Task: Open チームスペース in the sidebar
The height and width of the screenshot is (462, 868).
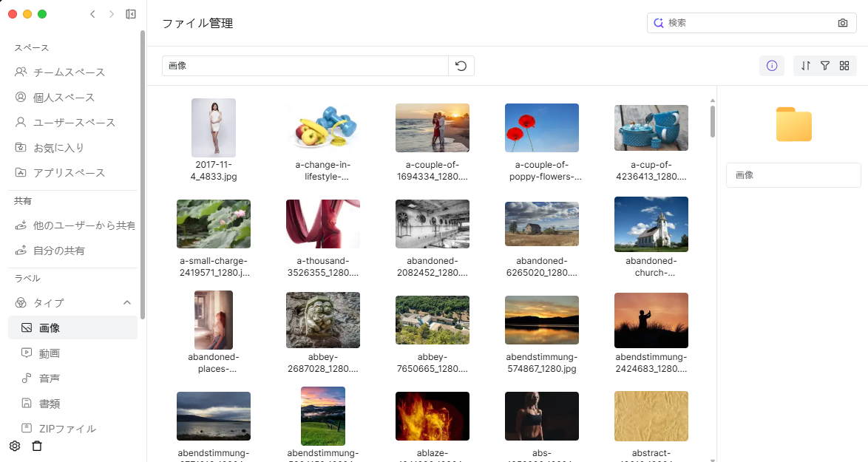Action: coord(69,72)
